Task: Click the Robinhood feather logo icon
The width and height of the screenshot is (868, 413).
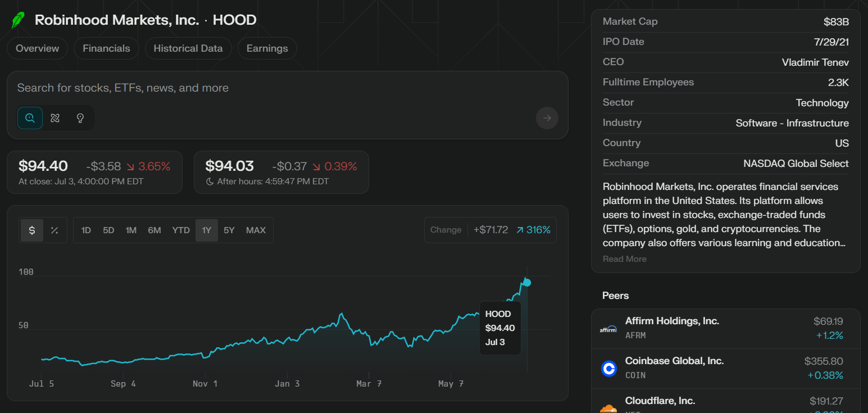Action: pyautogui.click(x=19, y=20)
